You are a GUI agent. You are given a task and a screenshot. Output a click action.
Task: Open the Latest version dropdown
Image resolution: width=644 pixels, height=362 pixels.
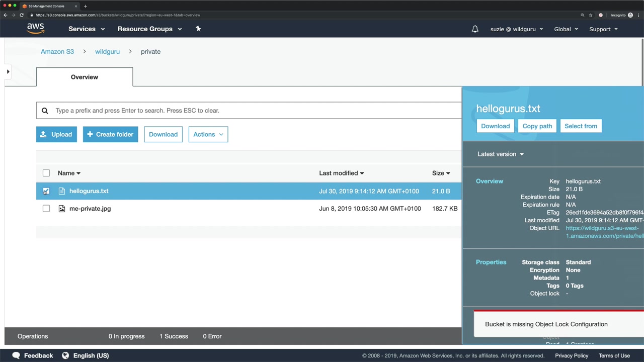(501, 154)
